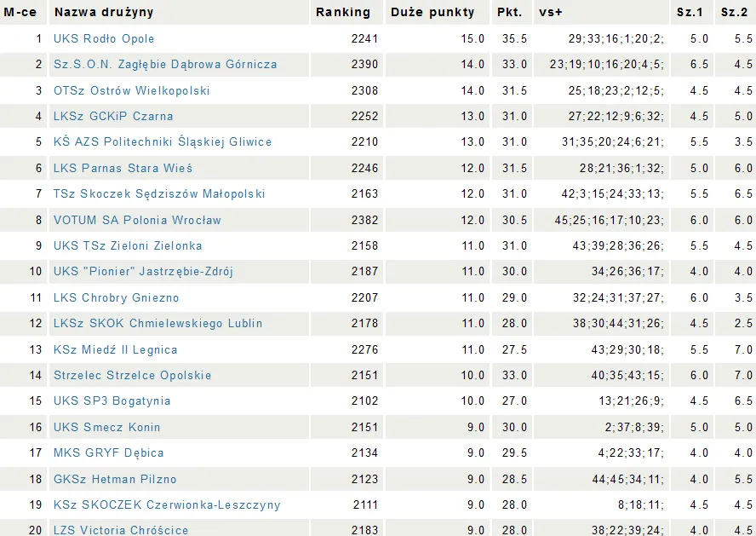Open UKS Rodło Opole team link

104,38
